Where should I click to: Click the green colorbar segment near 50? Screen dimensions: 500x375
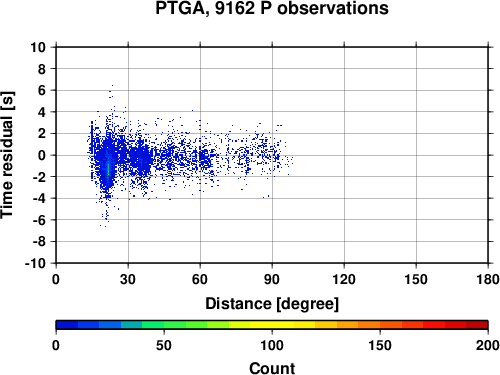pos(164,325)
